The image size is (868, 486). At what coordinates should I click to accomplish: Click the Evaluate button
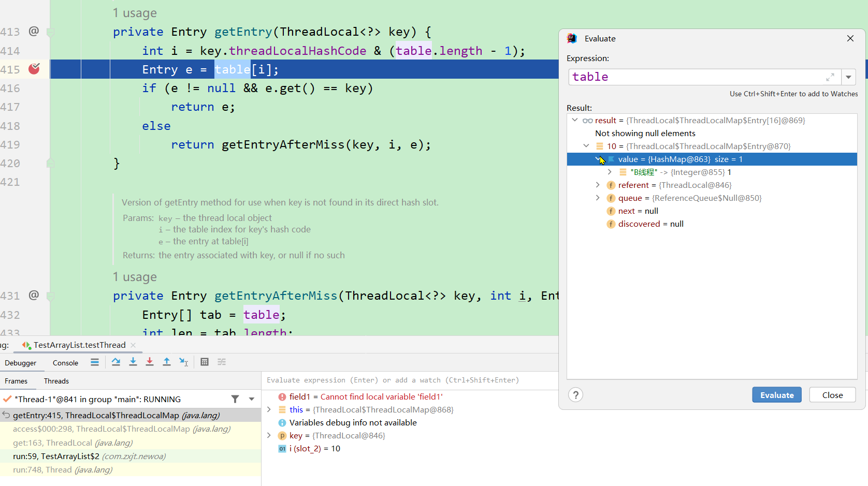pyautogui.click(x=777, y=395)
